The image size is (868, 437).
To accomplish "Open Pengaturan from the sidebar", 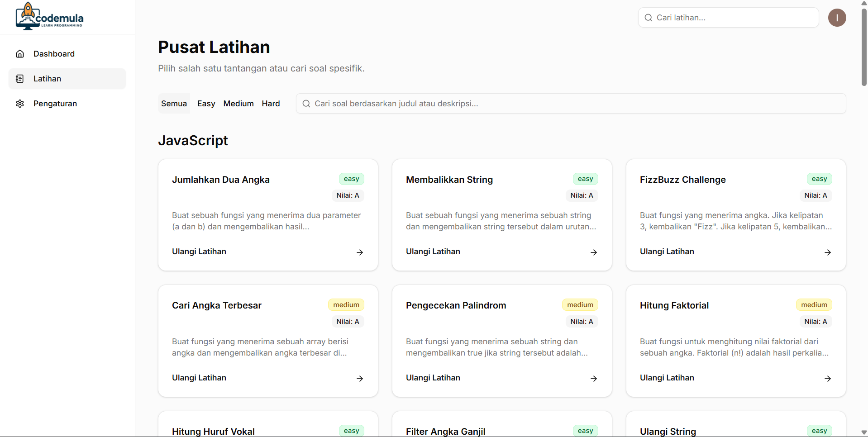I will (55, 104).
